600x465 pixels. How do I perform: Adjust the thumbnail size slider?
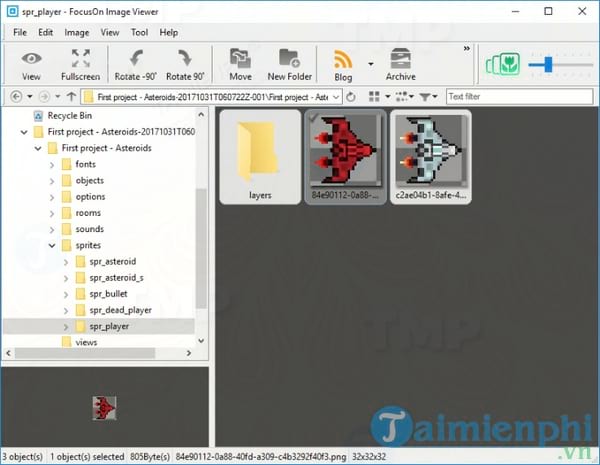point(548,64)
